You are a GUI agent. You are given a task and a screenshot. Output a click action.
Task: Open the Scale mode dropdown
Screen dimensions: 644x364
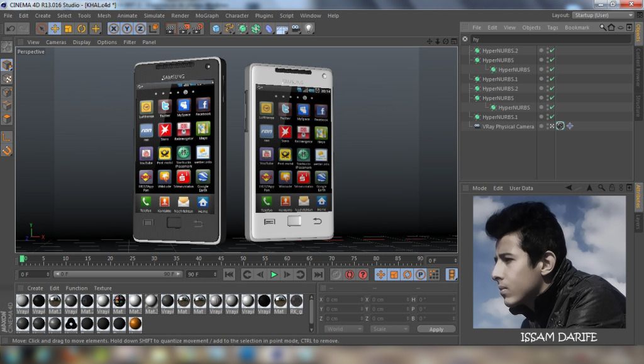[389, 329]
